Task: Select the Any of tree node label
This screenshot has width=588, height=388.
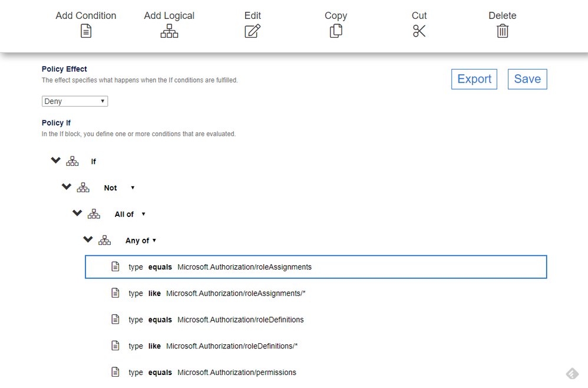Action: (x=137, y=241)
